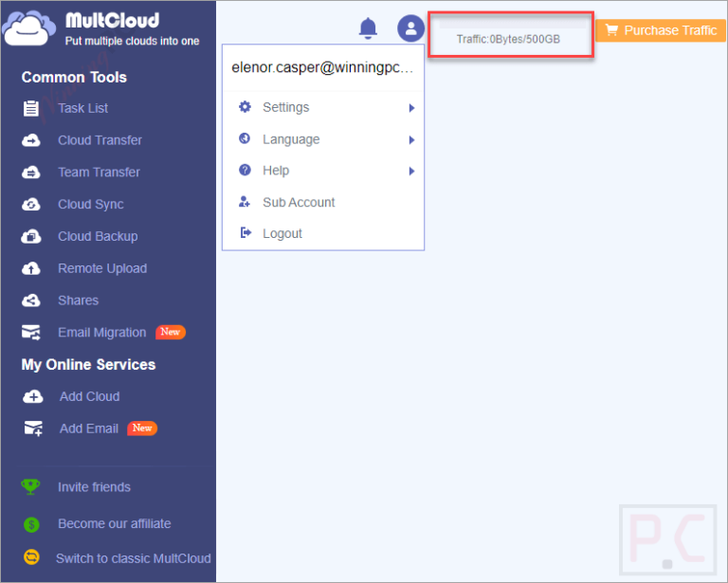Click the My Online Services heading

pyautogui.click(x=88, y=364)
